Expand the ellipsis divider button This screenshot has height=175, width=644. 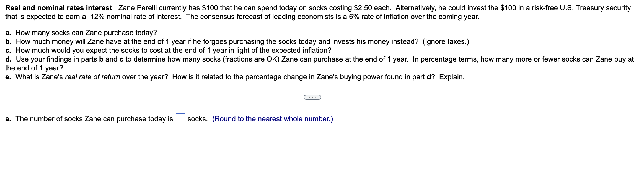[x=312, y=97]
